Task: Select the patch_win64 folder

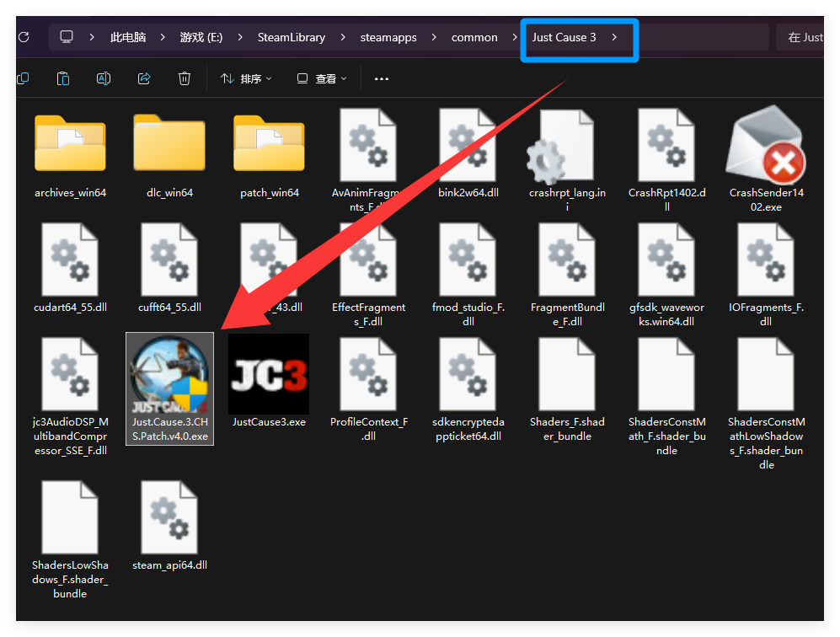Action: click(x=270, y=157)
